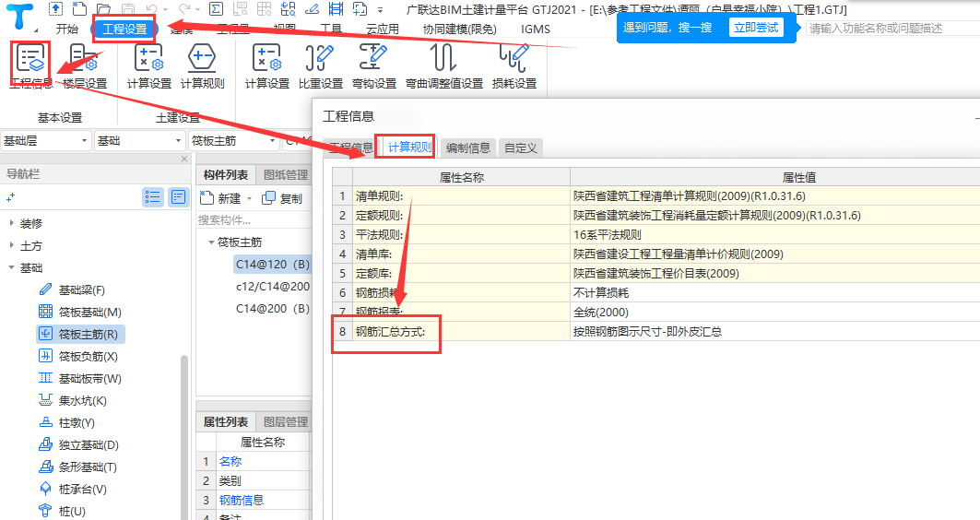Open 损耗设置 tool
Screen dimensions: 980x520
[514, 66]
